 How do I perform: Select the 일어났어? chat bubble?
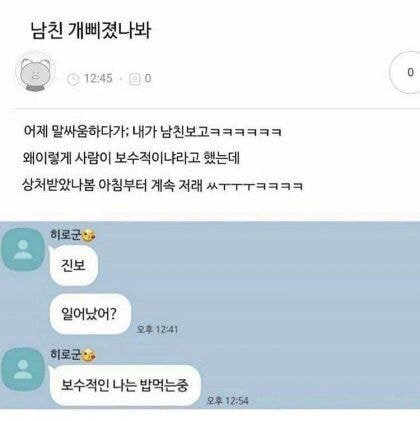[x=90, y=314]
